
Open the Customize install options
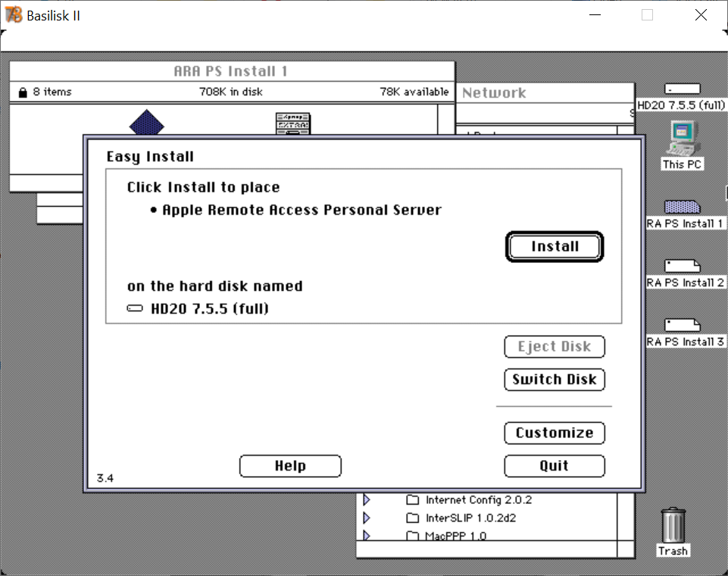tap(555, 433)
